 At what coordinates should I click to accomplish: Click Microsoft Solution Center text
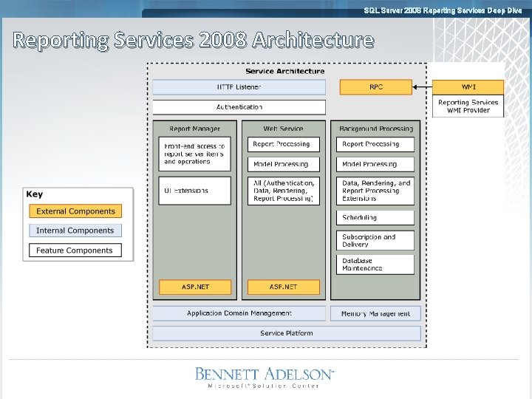263,386
